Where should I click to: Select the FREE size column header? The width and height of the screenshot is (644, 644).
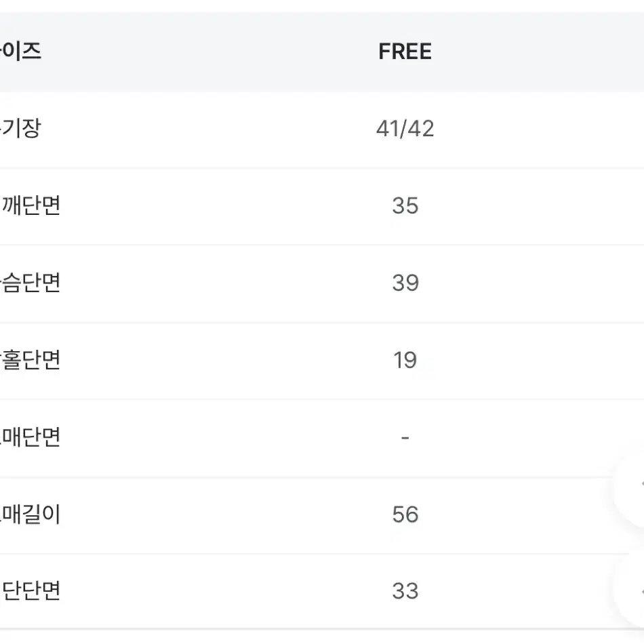[405, 52]
